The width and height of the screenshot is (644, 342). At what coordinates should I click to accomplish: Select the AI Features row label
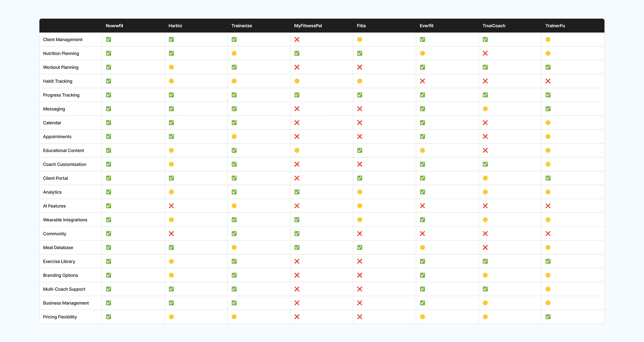[x=54, y=206]
